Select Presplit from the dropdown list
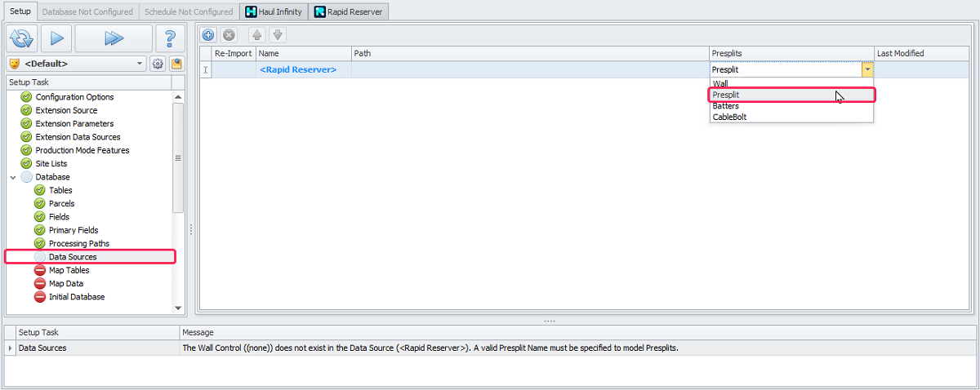This screenshot has width=980, height=390. [791, 95]
